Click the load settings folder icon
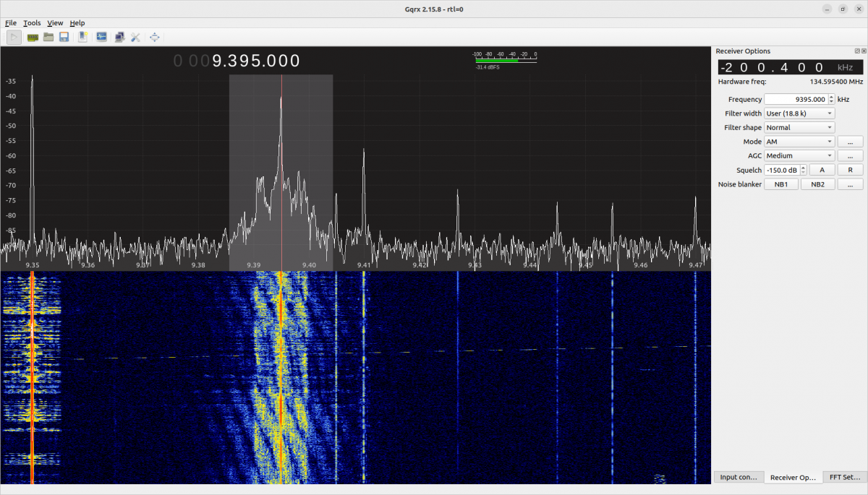This screenshot has height=495, width=868. tap(48, 37)
